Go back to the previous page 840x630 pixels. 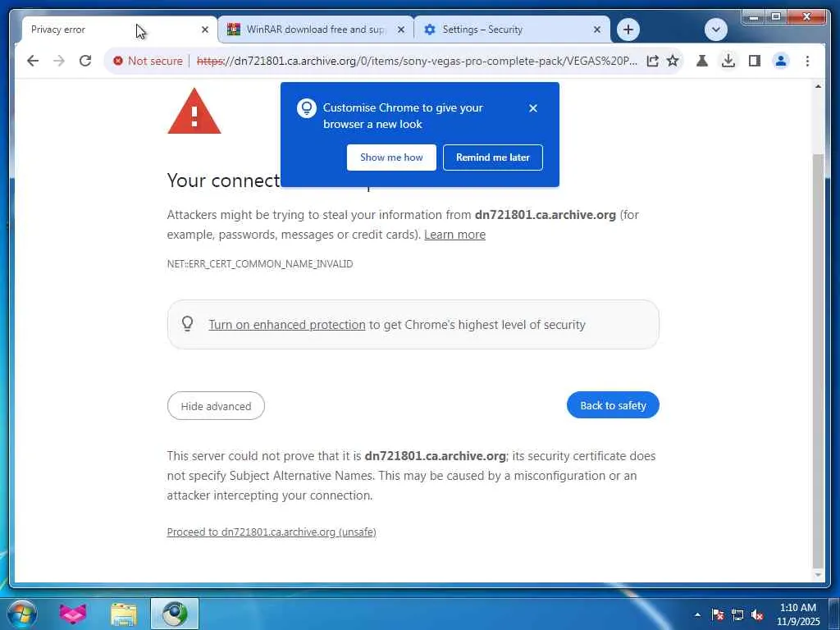33,61
